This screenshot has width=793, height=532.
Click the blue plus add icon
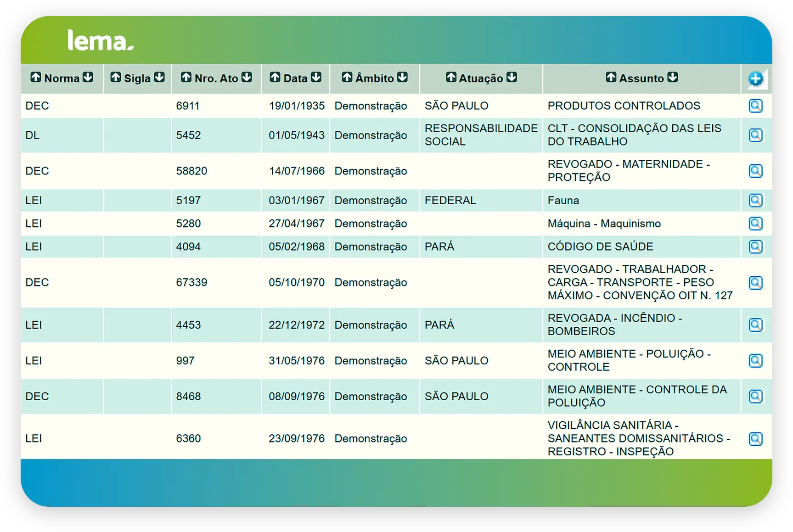[x=755, y=79]
